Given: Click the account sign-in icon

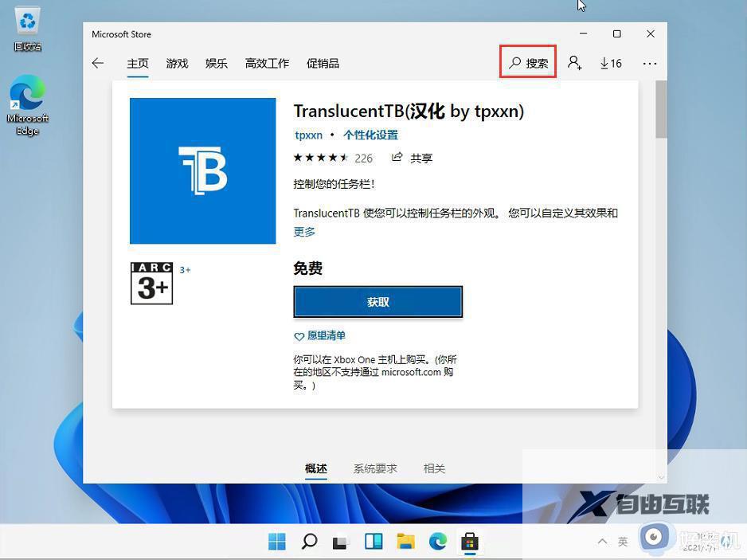Looking at the screenshot, I should (x=575, y=62).
